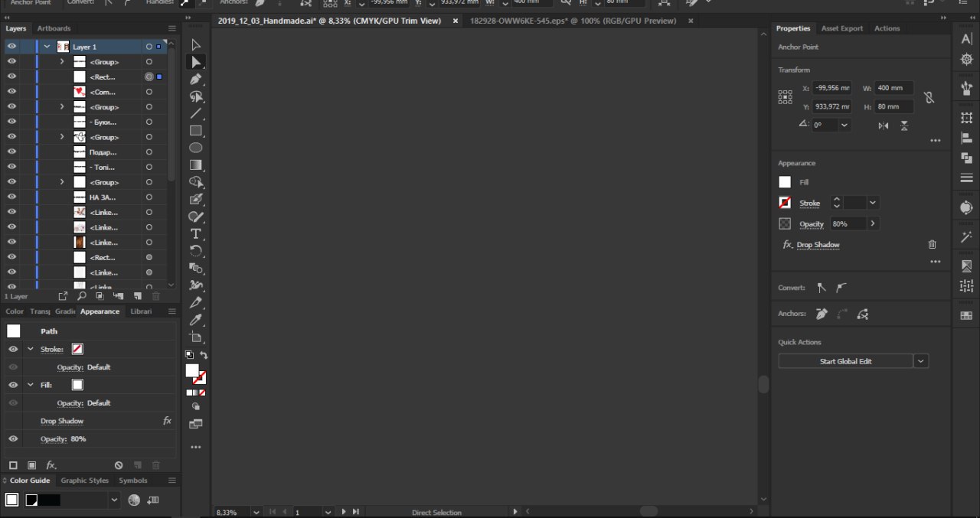Open stroke weight dropdown in Properties
The image size is (980, 518).
[873, 203]
